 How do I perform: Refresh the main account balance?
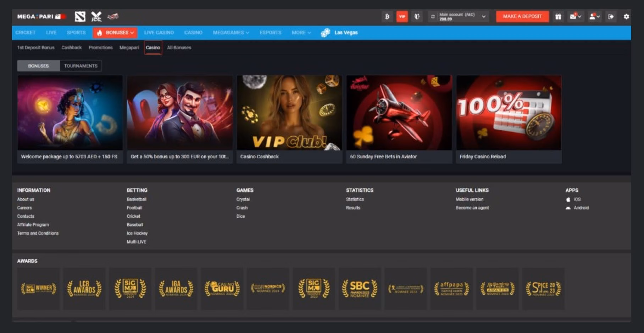pyautogui.click(x=433, y=16)
